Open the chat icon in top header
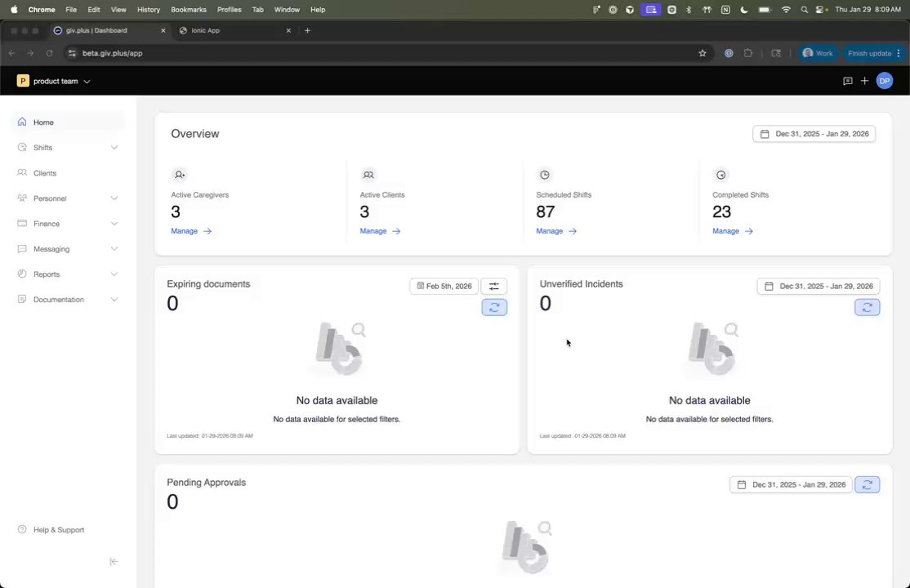The height and width of the screenshot is (588, 910). click(847, 82)
